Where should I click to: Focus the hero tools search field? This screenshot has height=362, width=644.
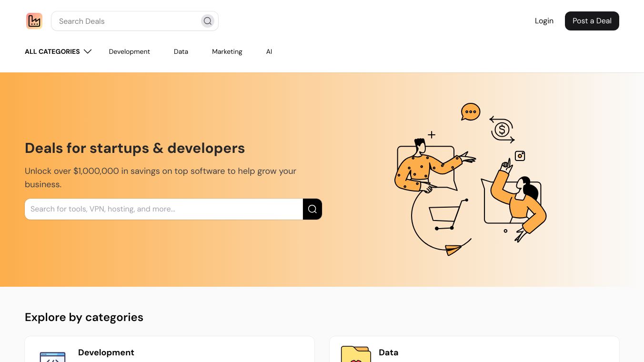coord(164,209)
